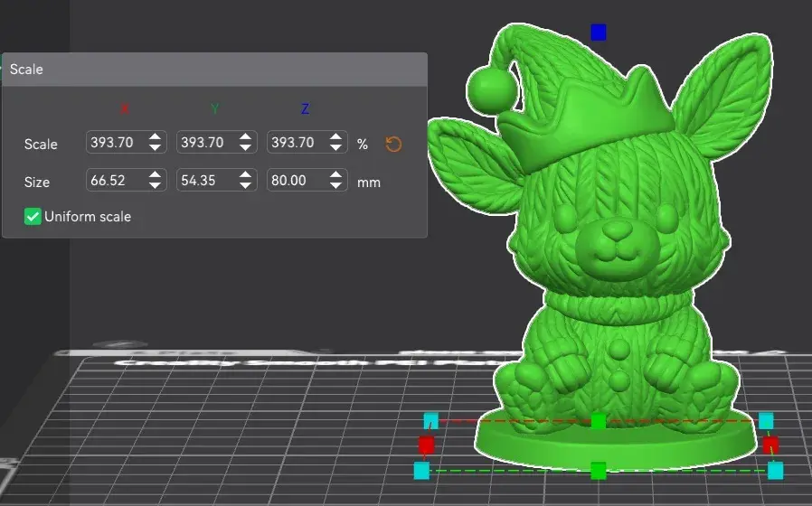Decrease Size Y 54.35 using down arrow
Viewport: 812px width, 506px height.
[x=245, y=185]
